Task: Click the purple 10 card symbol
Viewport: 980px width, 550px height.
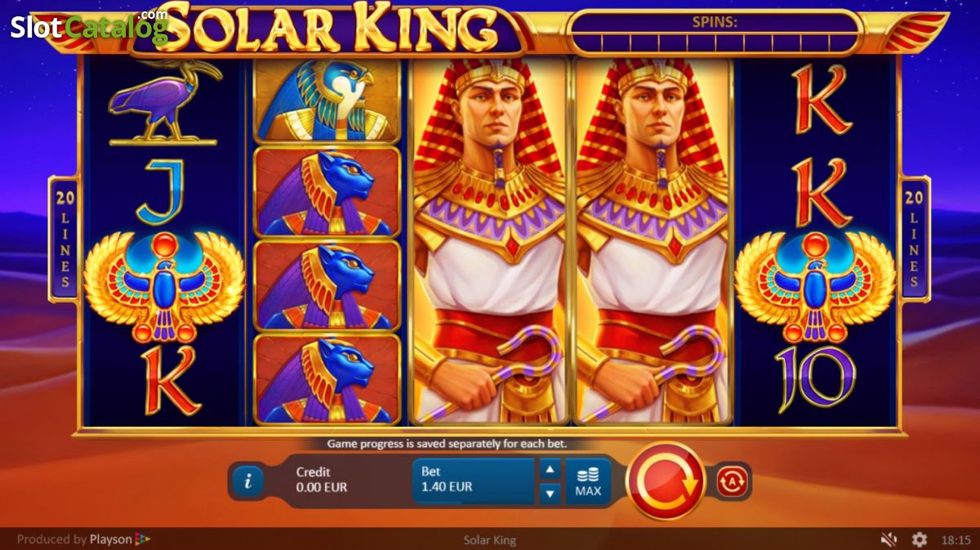Action: pyautogui.click(x=816, y=379)
